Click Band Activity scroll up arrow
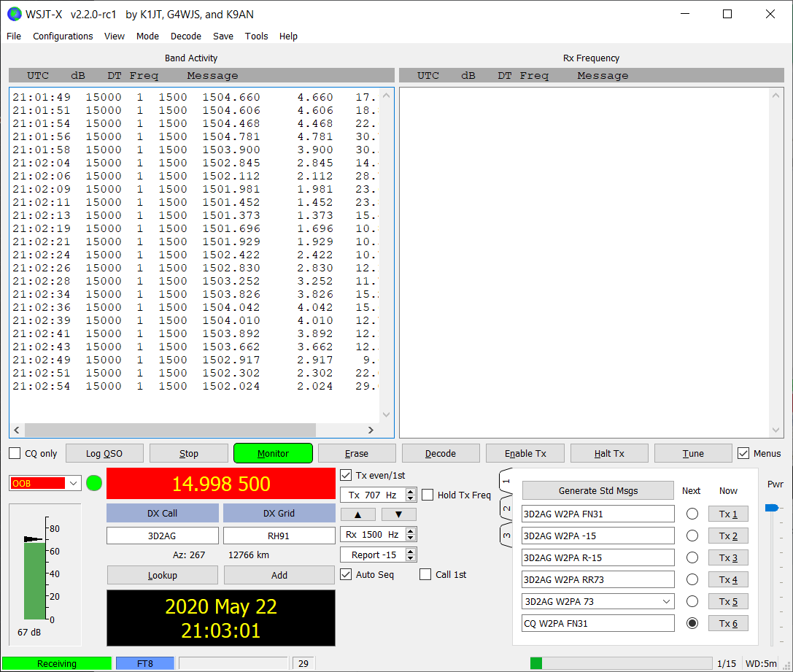 [x=387, y=95]
